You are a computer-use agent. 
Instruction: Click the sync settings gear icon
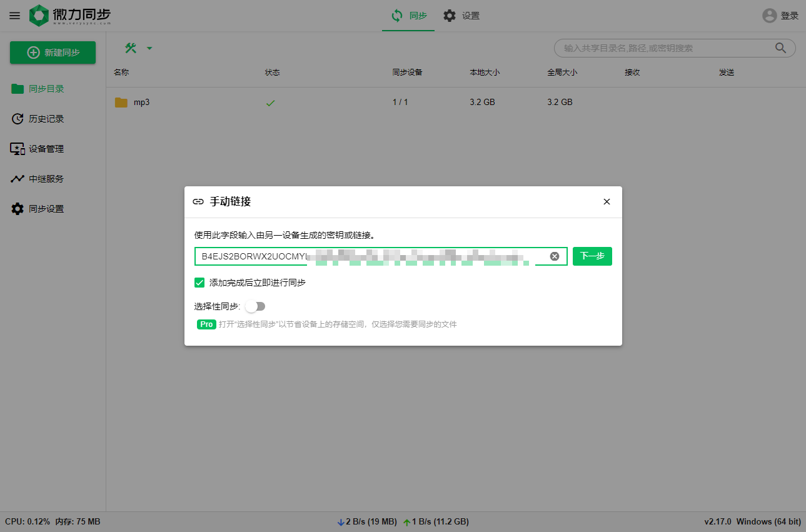18,209
